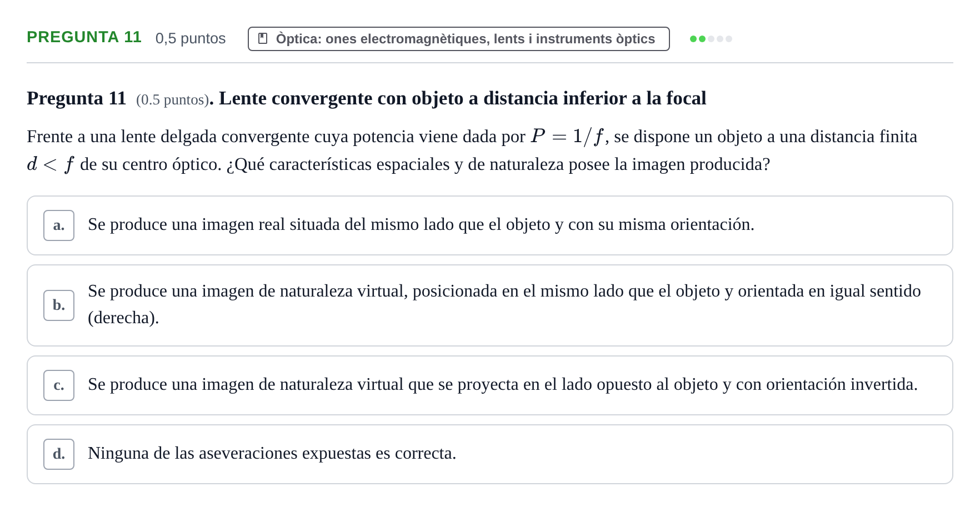Image resolution: width=980 pixels, height=512 pixels.
Task: Select answer option c letter box
Action: [59, 385]
